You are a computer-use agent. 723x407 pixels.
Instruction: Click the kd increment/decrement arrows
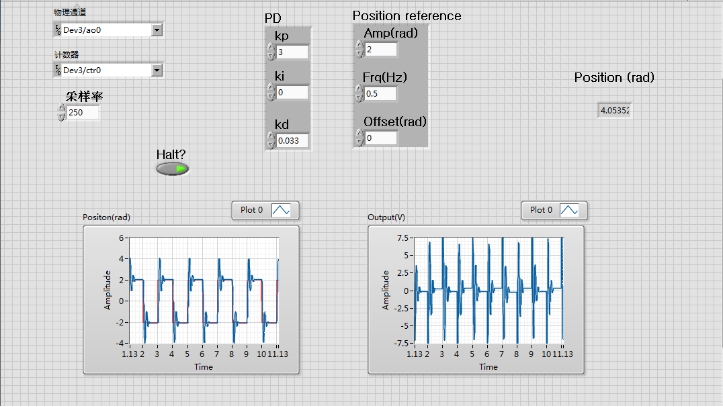click(x=271, y=140)
